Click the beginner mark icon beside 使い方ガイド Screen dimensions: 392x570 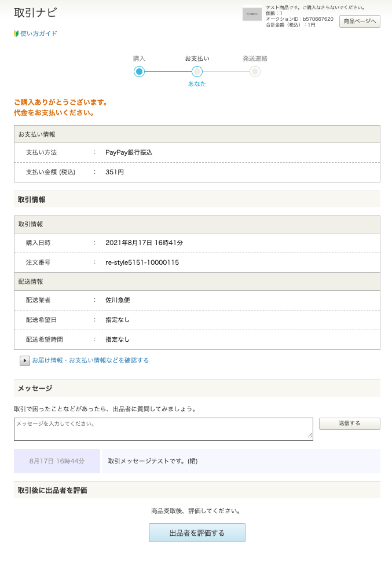pyautogui.click(x=16, y=34)
